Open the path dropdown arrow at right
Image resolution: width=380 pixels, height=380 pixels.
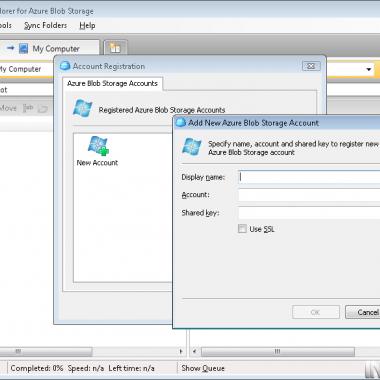tap(369, 69)
